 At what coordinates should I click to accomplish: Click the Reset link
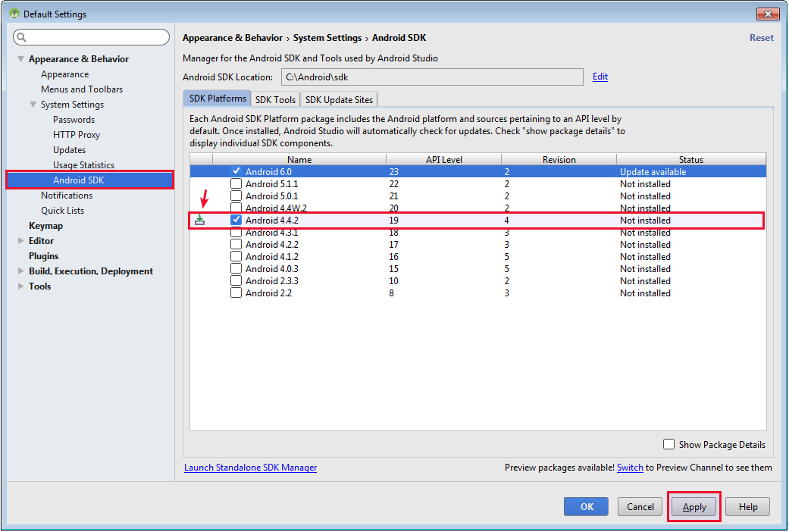click(x=761, y=38)
